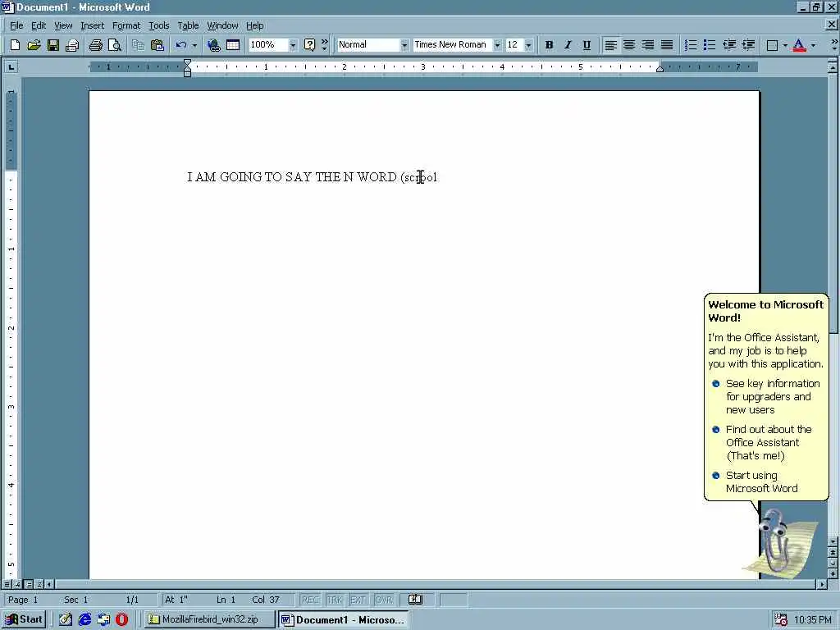Open Print Preview
The image size is (840, 630).
click(115, 45)
